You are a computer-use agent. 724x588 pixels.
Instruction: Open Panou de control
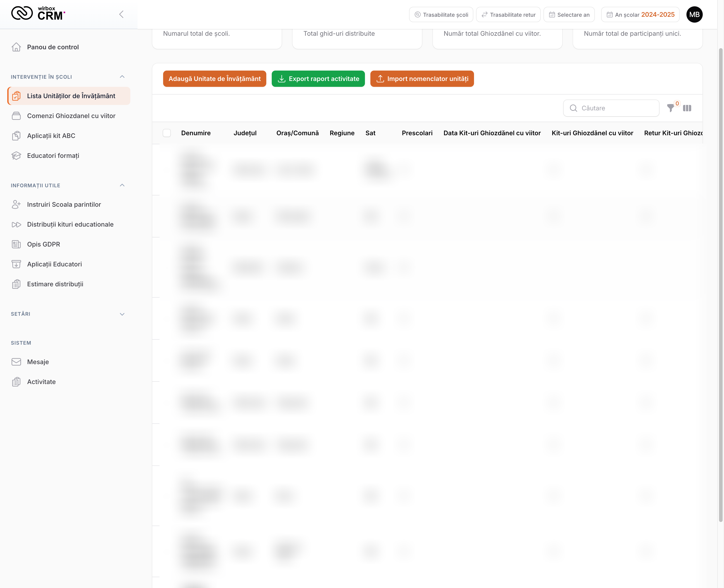68,47
